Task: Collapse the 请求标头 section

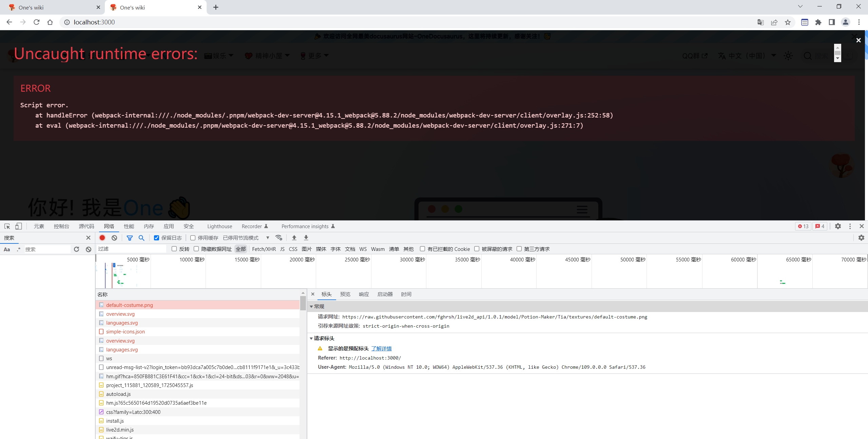Action: tap(311, 338)
